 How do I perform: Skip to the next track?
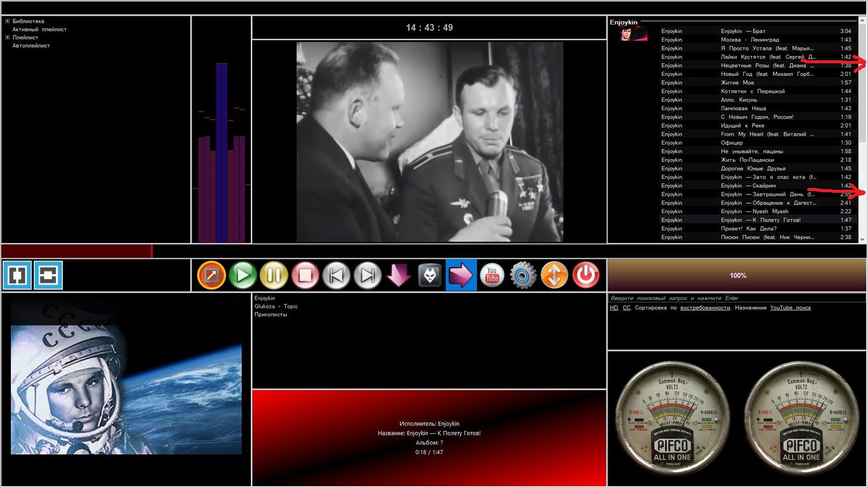point(368,275)
